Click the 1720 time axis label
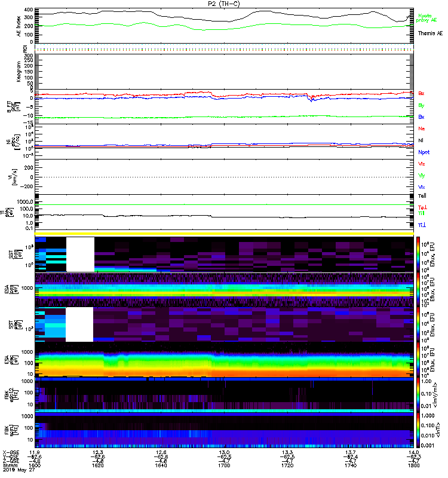The image size is (448, 478). click(x=287, y=465)
